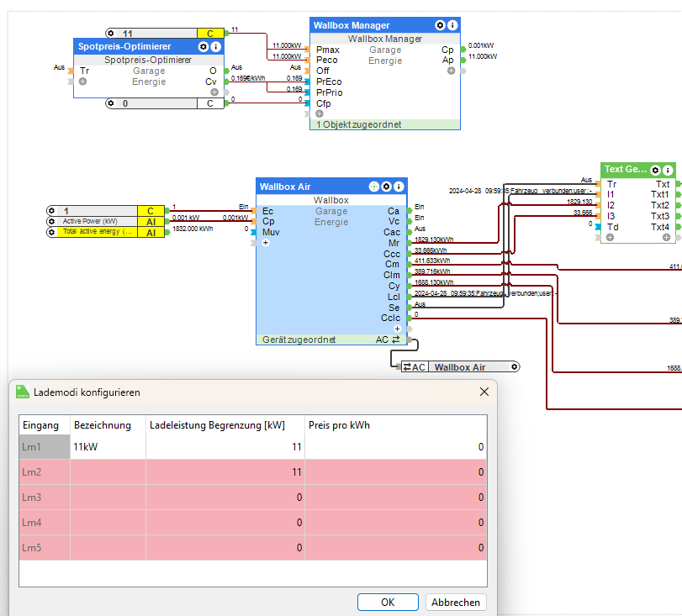682x616 pixels.
Task: Show info for Wallbox Manager block
Action: [452, 26]
